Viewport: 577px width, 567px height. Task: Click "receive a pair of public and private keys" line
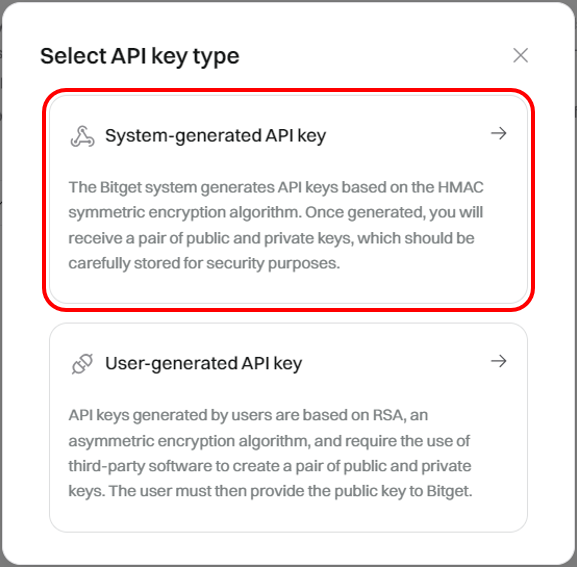272,238
